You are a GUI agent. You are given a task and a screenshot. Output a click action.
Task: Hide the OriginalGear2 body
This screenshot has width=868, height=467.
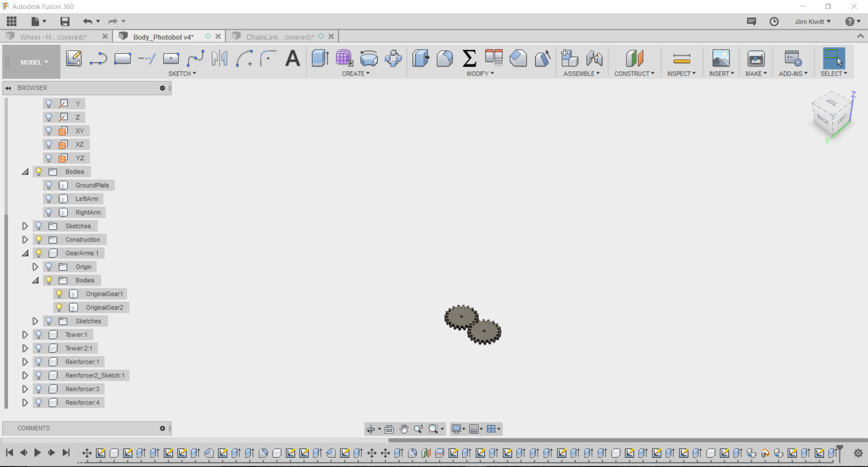59,307
